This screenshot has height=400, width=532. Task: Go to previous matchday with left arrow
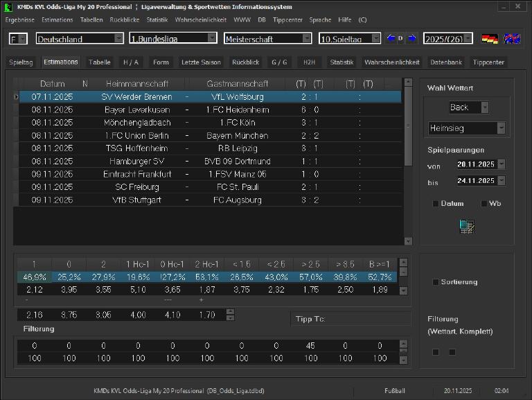[x=390, y=38]
